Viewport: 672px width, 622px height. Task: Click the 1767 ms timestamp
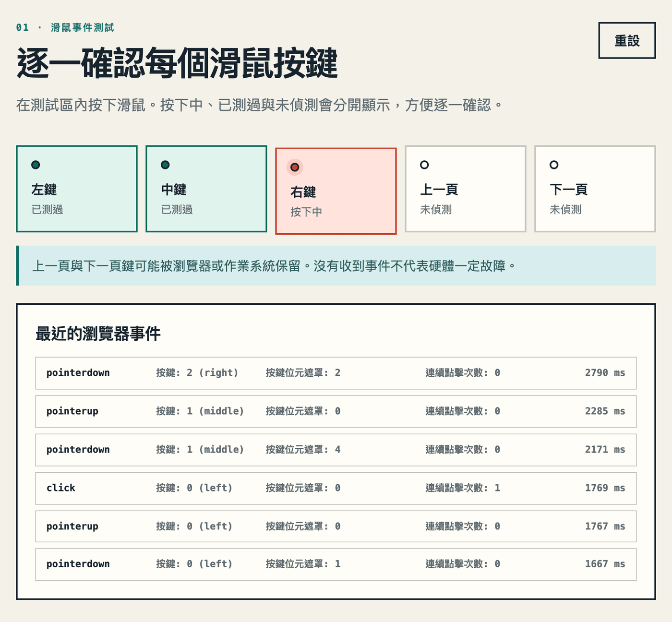605,526
